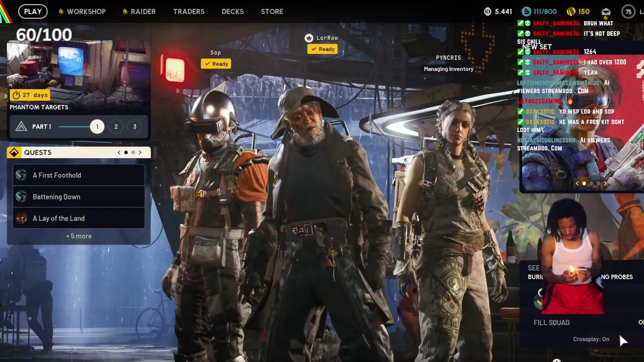Click the 150 token balance

(584, 11)
